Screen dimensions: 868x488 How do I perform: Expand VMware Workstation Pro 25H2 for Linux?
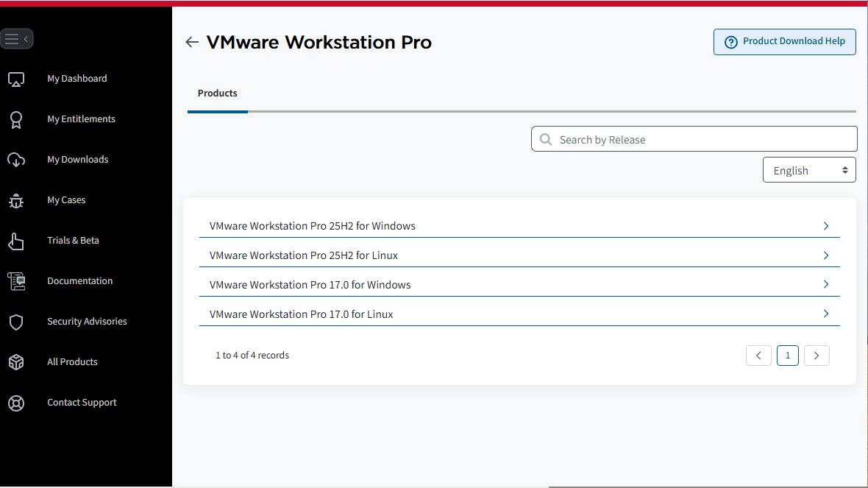point(825,255)
